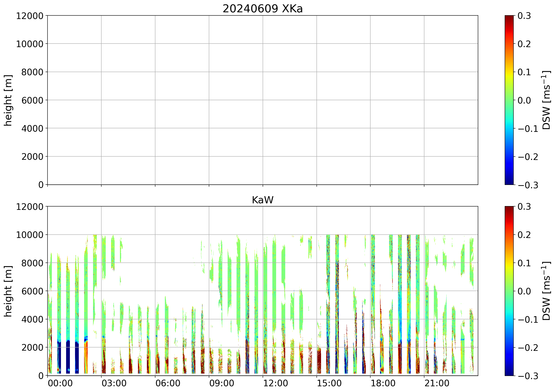Click the 6000 tick on the top y-axis
The height and width of the screenshot is (392, 556).
click(32, 100)
